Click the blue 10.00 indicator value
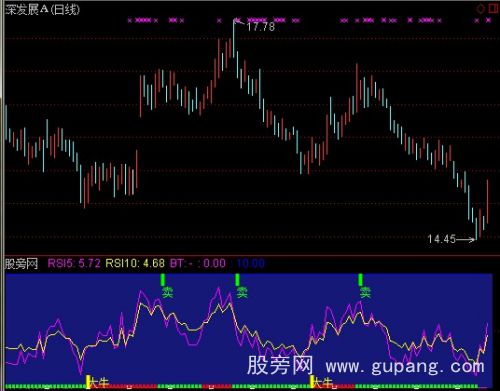Image resolution: width=500 pixels, height=391 pixels. (x=251, y=263)
